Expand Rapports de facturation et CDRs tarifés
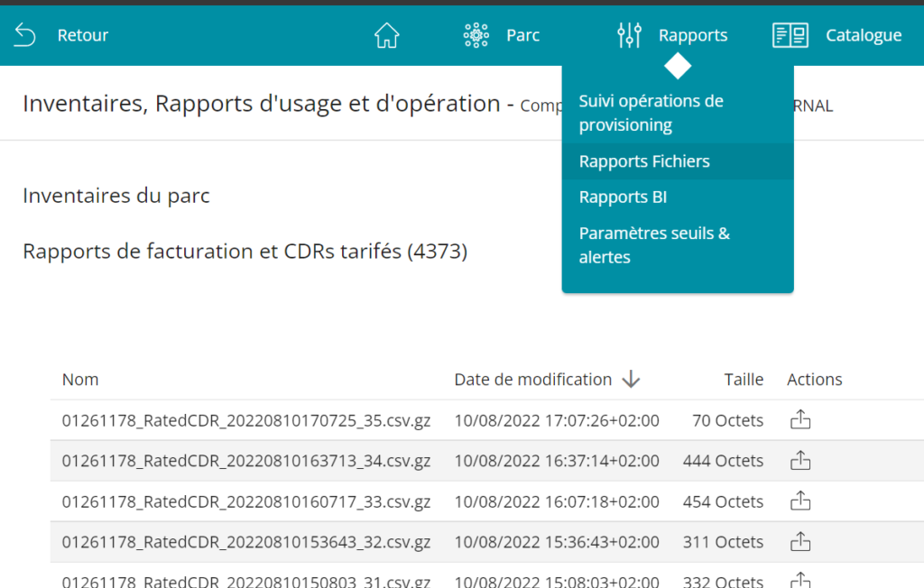This screenshot has height=588, width=924. [x=245, y=252]
